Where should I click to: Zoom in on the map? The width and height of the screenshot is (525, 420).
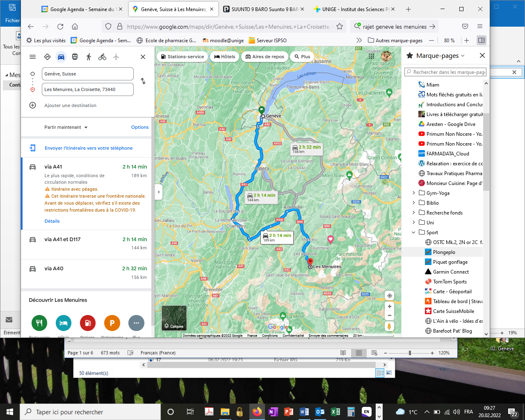tap(390, 306)
